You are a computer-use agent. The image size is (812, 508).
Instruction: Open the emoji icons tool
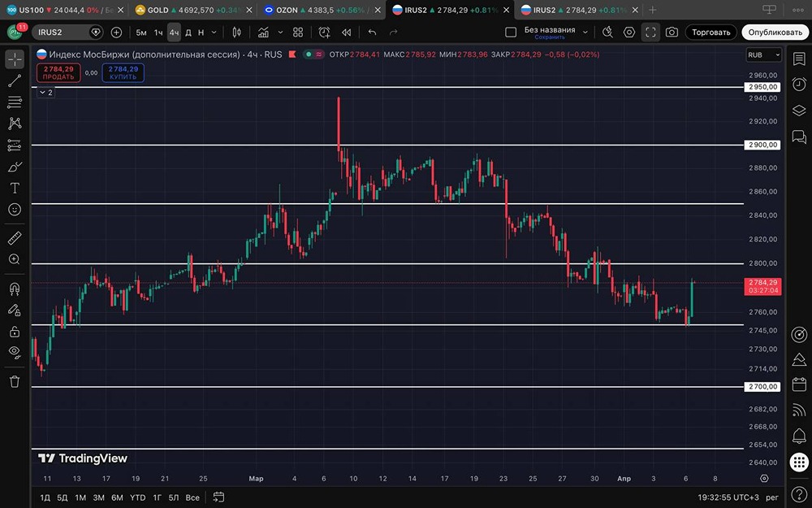click(15, 210)
